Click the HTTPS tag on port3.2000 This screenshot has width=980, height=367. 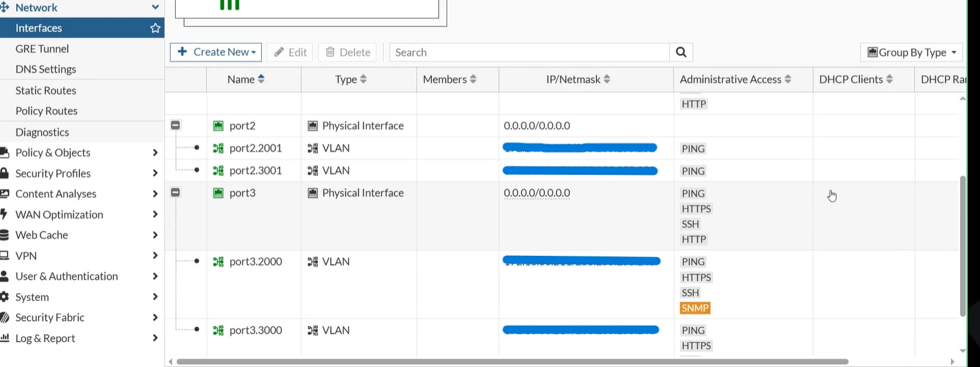point(696,277)
